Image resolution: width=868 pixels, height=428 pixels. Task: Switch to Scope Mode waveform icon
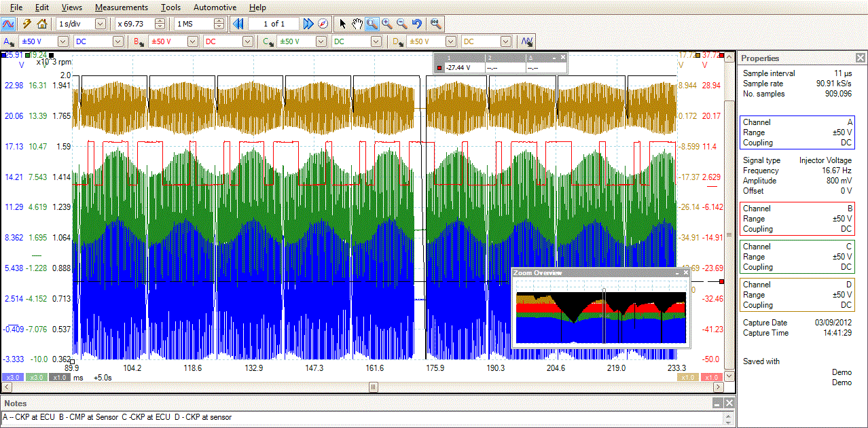point(9,24)
